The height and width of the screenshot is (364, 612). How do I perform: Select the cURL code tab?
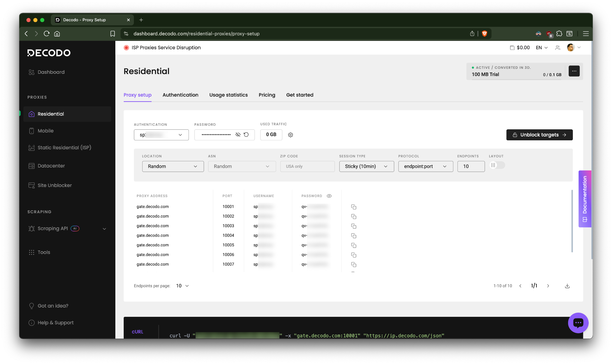pos(137,332)
